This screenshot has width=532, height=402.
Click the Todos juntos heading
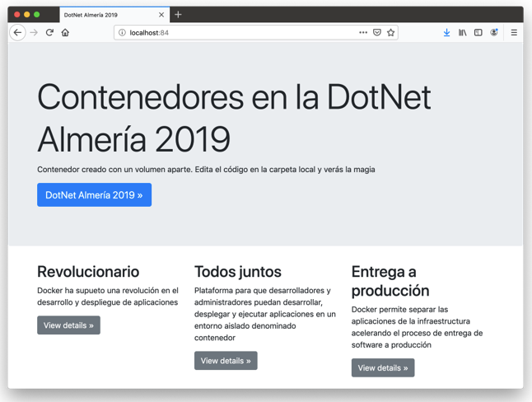point(238,272)
